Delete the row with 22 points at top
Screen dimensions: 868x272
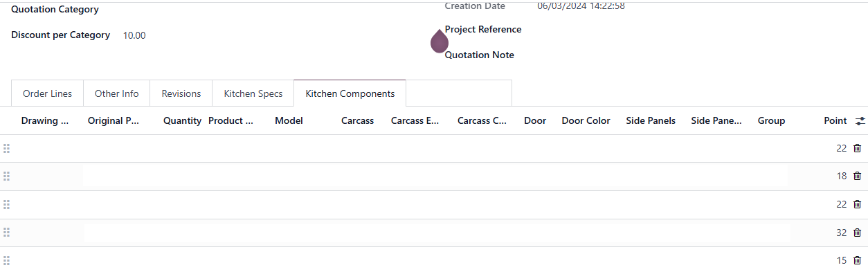pyautogui.click(x=857, y=148)
